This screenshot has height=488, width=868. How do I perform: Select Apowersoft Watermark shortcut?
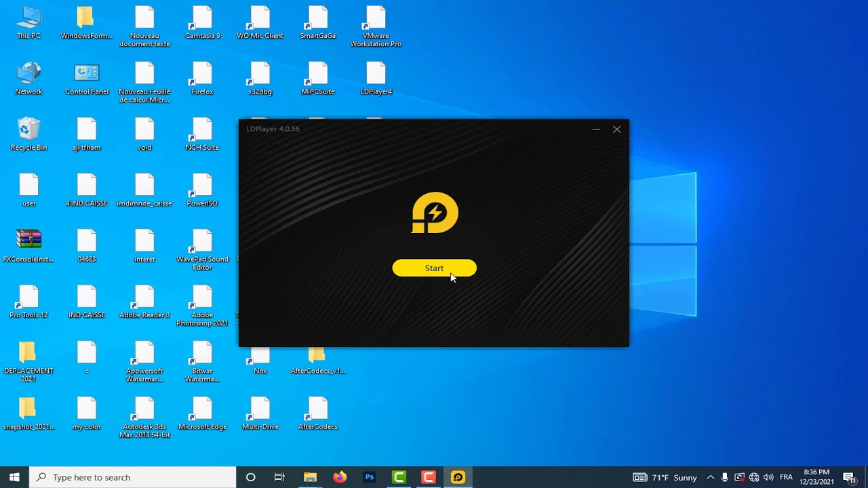[144, 362]
